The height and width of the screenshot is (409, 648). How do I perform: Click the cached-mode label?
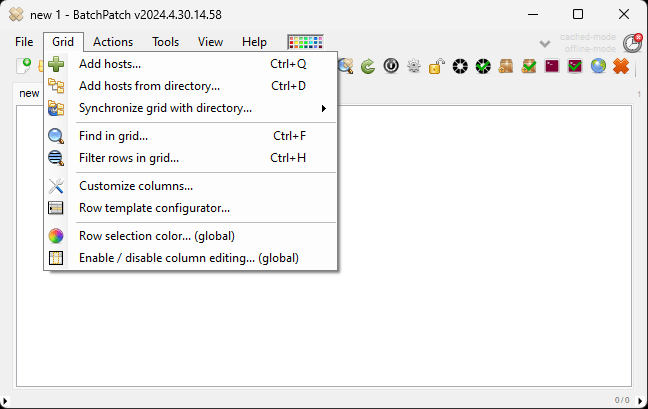coord(588,37)
